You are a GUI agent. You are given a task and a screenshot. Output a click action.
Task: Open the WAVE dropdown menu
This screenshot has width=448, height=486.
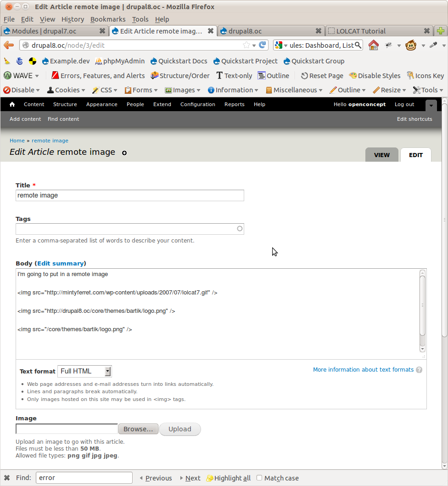point(21,76)
